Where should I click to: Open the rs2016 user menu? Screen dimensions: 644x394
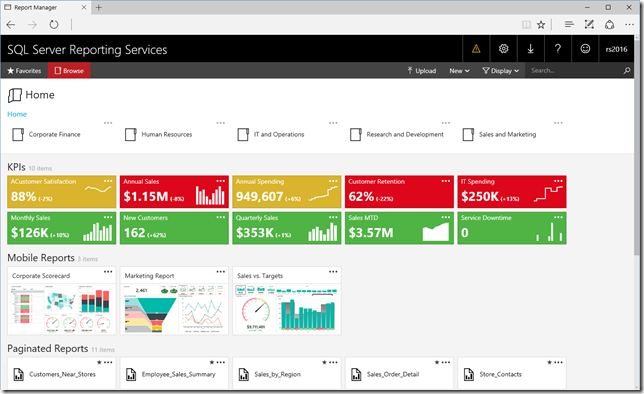click(x=616, y=49)
